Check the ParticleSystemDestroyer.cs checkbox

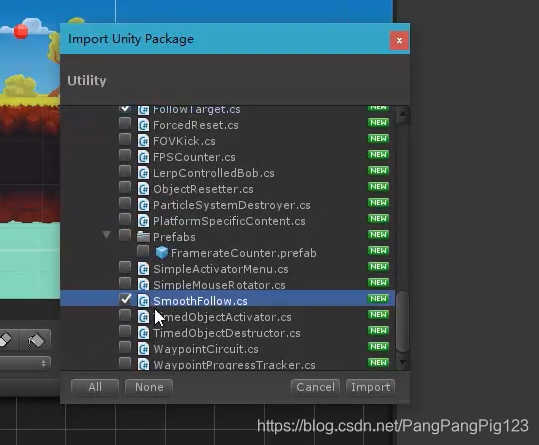point(125,203)
